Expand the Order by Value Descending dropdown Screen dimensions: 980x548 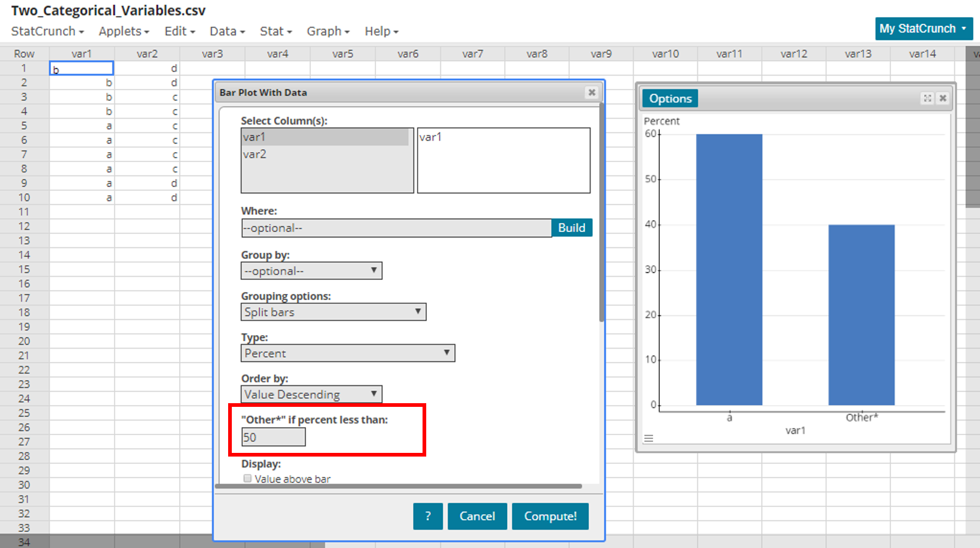click(312, 394)
